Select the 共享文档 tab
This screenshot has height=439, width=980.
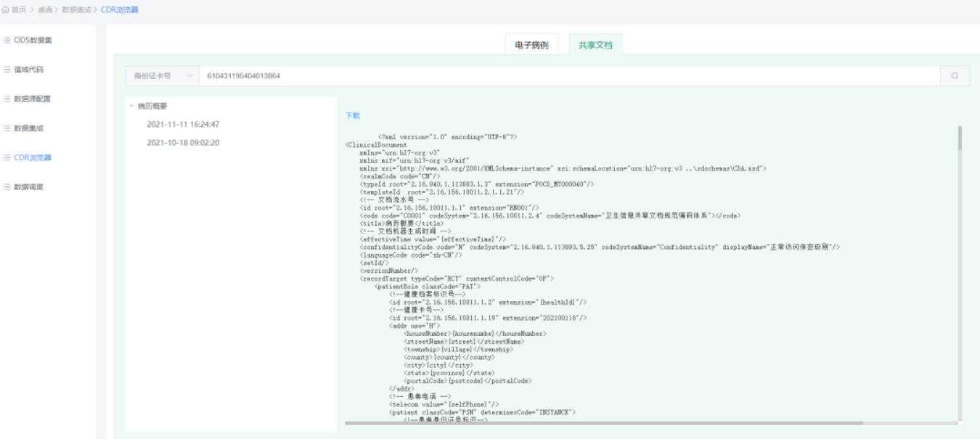pos(595,45)
